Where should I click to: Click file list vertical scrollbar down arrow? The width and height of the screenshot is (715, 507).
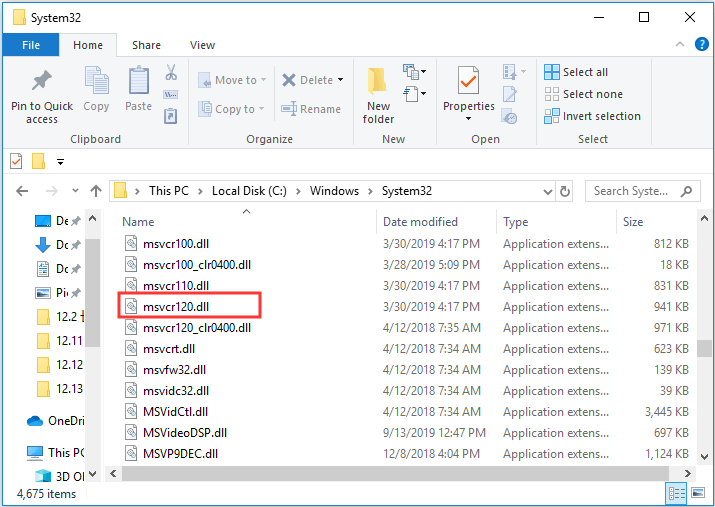point(704,456)
